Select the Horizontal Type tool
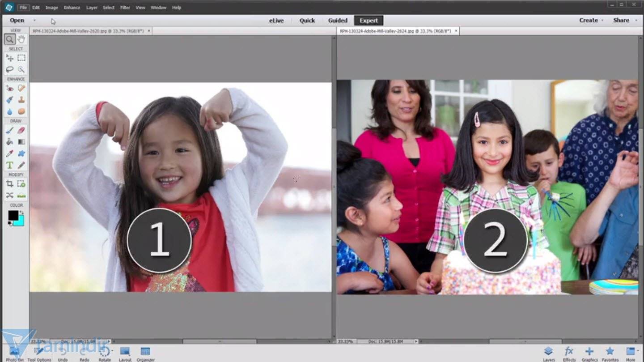The width and height of the screenshot is (644, 362). tap(9, 165)
